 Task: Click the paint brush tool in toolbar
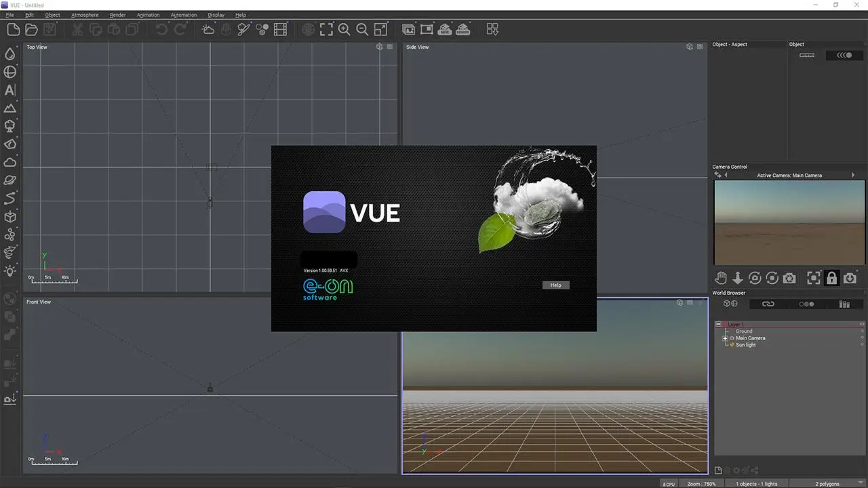tap(244, 29)
